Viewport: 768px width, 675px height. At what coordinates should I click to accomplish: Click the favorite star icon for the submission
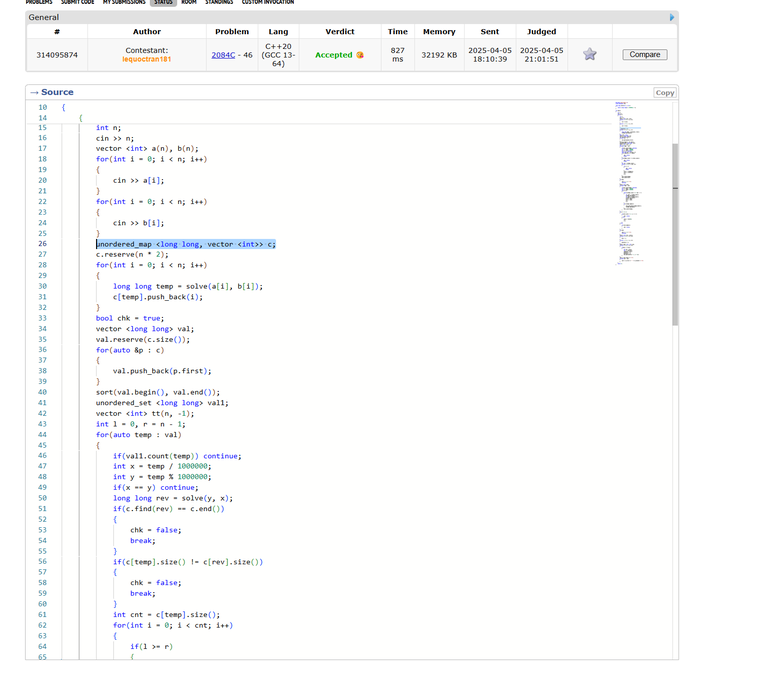(590, 54)
